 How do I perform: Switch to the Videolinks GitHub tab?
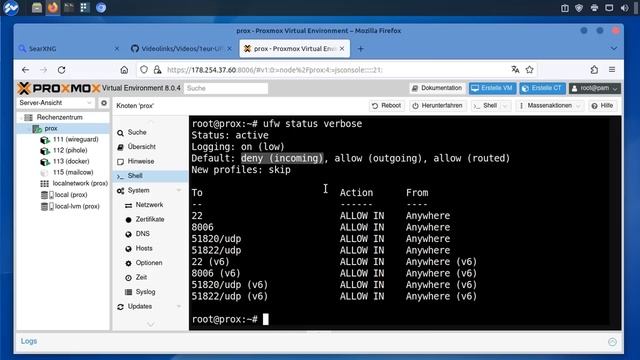pyautogui.click(x=180, y=49)
